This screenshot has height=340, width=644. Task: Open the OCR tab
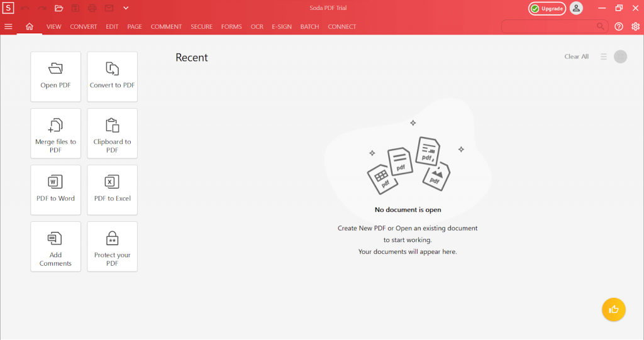click(x=257, y=26)
